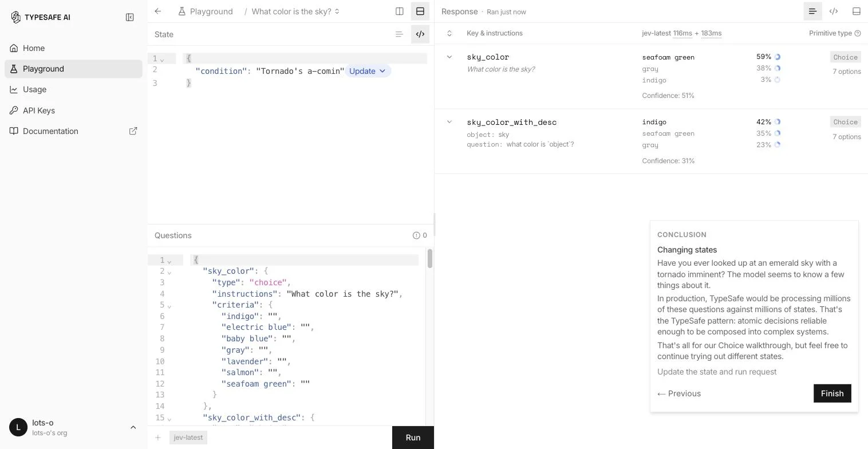Click the Primitive type help icon
Image resolution: width=868 pixels, height=449 pixels.
pos(858,33)
